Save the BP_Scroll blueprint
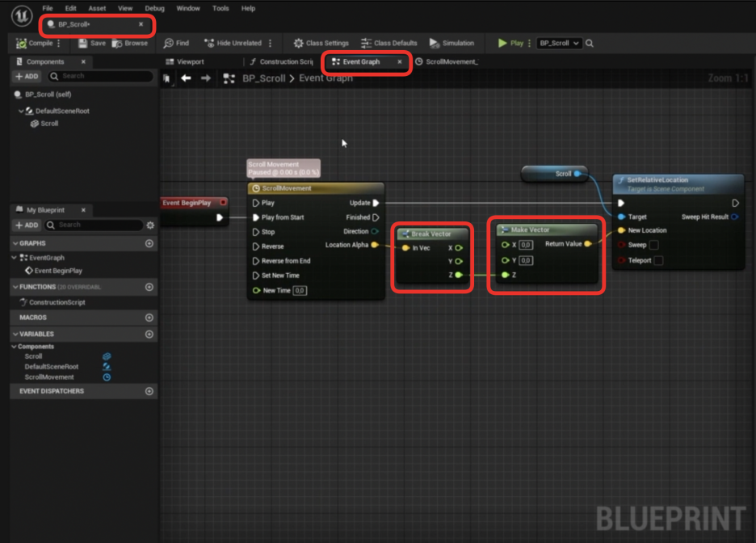756x543 pixels. (92, 44)
